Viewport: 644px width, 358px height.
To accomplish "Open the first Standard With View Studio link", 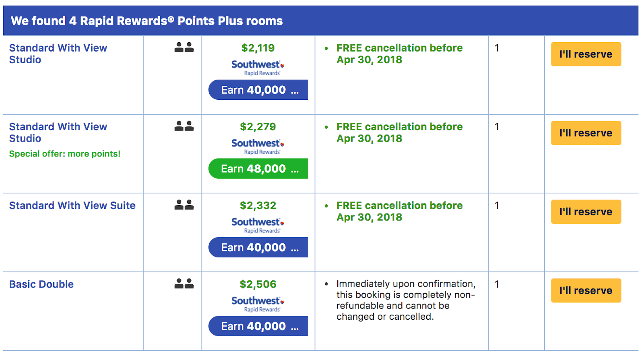I will 58,53.
